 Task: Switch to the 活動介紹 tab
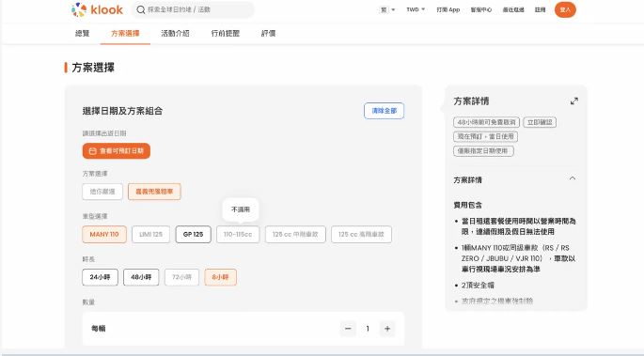(176, 33)
